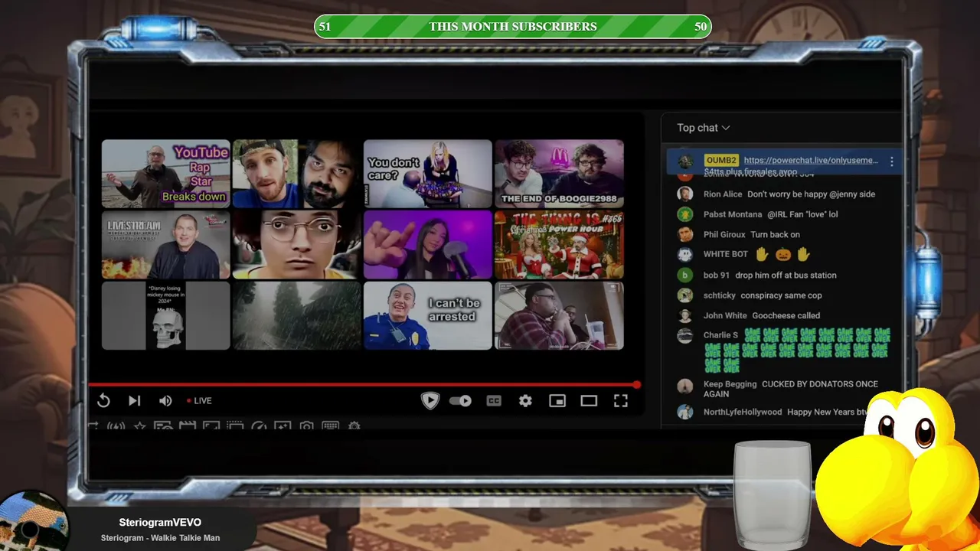Click schticky's chat avatar
This screenshot has width=980, height=551.
point(685,295)
